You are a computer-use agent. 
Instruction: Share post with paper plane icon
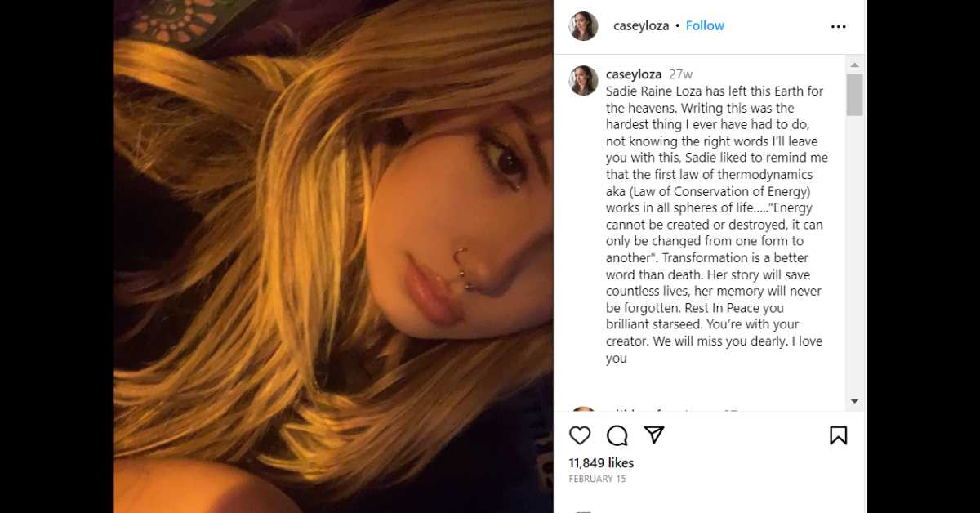[x=654, y=435]
